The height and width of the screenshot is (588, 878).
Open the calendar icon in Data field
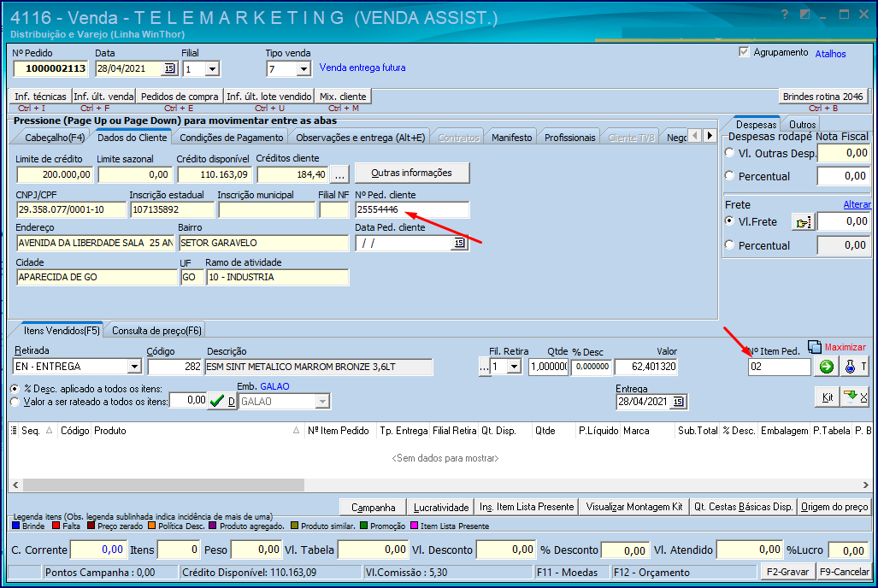168,68
